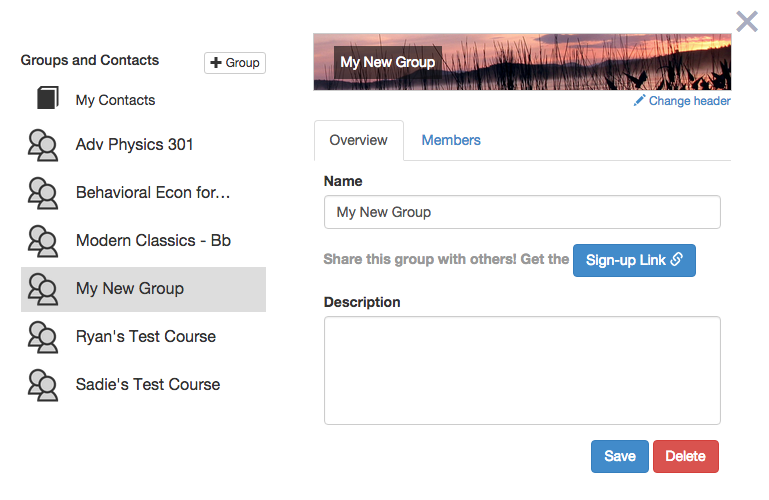The height and width of the screenshot is (500, 769).
Task: Click Sadie's Test Course group icon
Action: coord(43,386)
